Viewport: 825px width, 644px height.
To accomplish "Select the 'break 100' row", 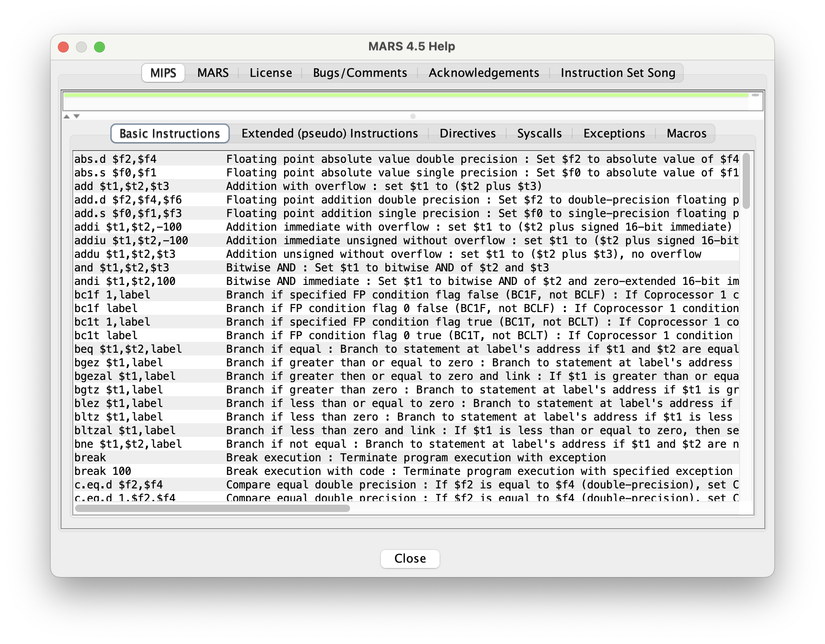I will click(x=406, y=471).
